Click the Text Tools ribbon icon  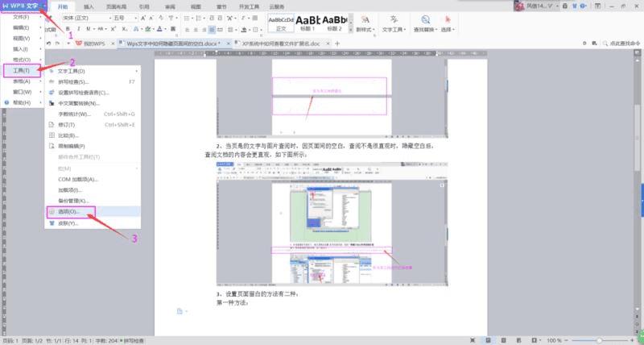394,19
